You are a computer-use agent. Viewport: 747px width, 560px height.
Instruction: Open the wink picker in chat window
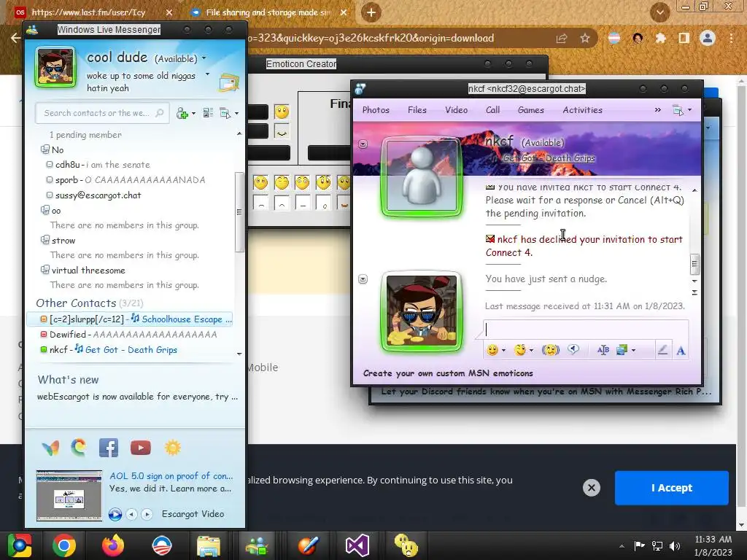(x=519, y=351)
